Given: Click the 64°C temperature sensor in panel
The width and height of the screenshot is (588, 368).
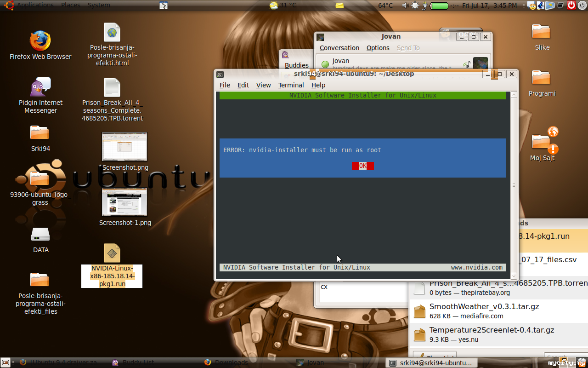Looking at the screenshot, I should [x=385, y=5].
